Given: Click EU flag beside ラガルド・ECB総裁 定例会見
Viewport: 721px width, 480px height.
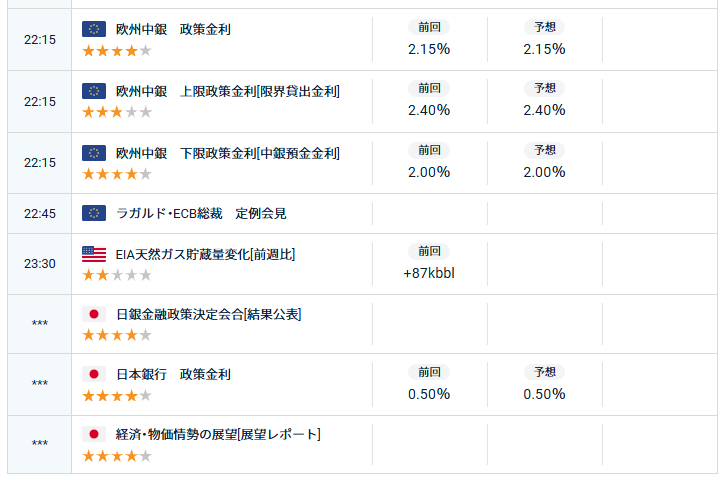Looking at the screenshot, I should (x=94, y=213).
